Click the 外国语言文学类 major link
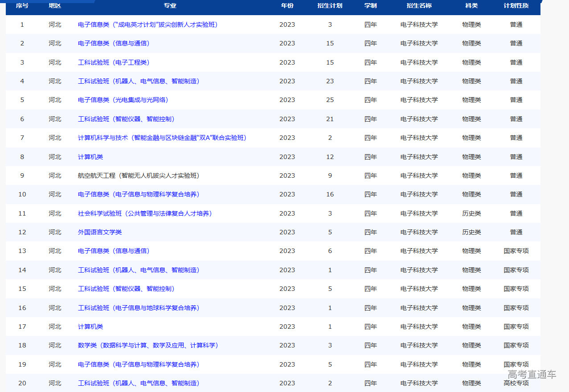569x392 pixels. pos(100,232)
